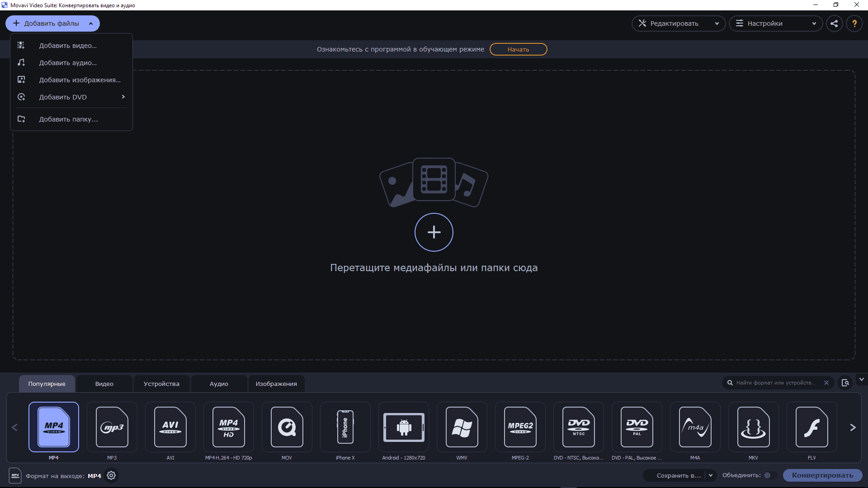868x488 pixels.
Task: Select the iPhone X device preset
Action: click(345, 427)
